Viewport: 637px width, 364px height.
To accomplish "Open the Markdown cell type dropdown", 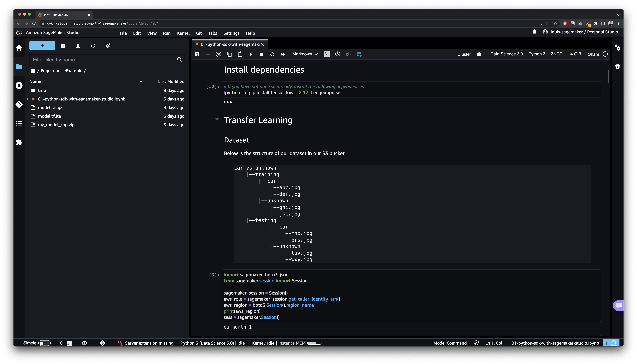I will click(x=305, y=54).
